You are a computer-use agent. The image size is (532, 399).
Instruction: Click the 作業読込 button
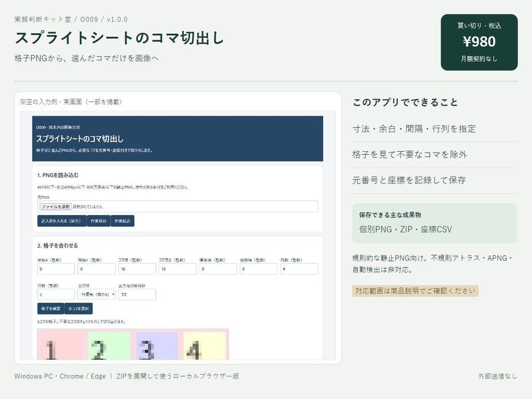pos(123,221)
